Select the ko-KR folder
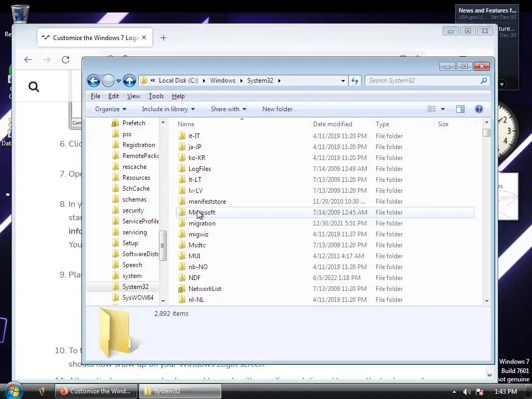The image size is (532, 399). pyautogui.click(x=325, y=158)
